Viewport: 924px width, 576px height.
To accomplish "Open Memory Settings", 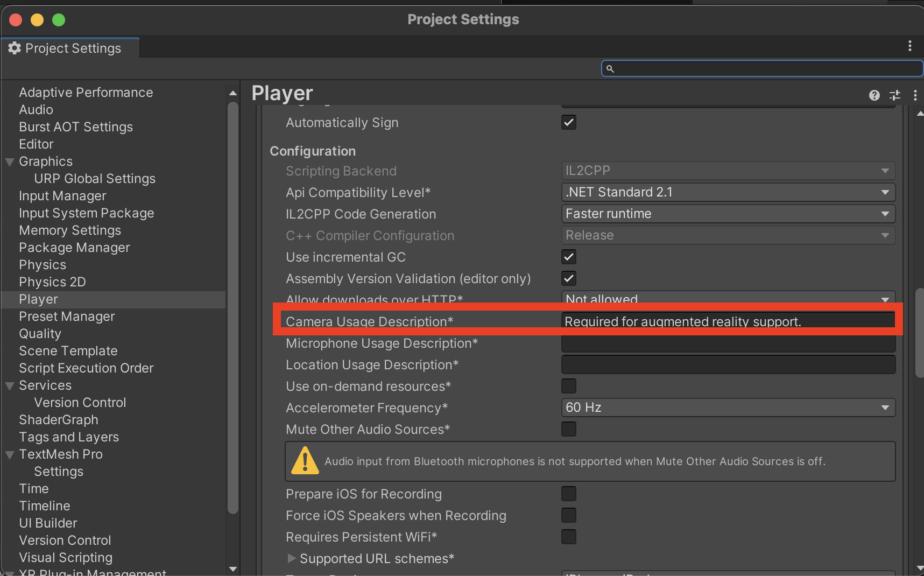I will [70, 230].
